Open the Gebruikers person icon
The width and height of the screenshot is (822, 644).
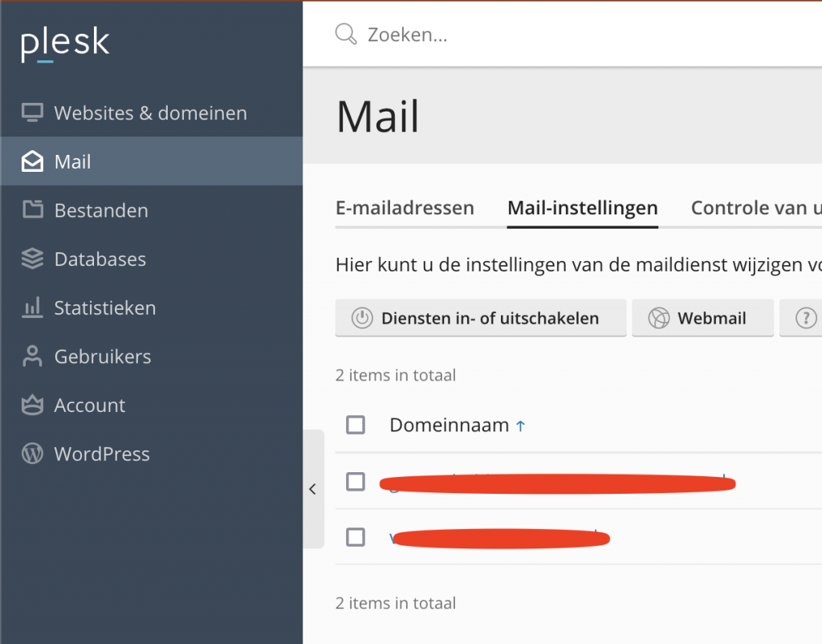pyautogui.click(x=32, y=356)
